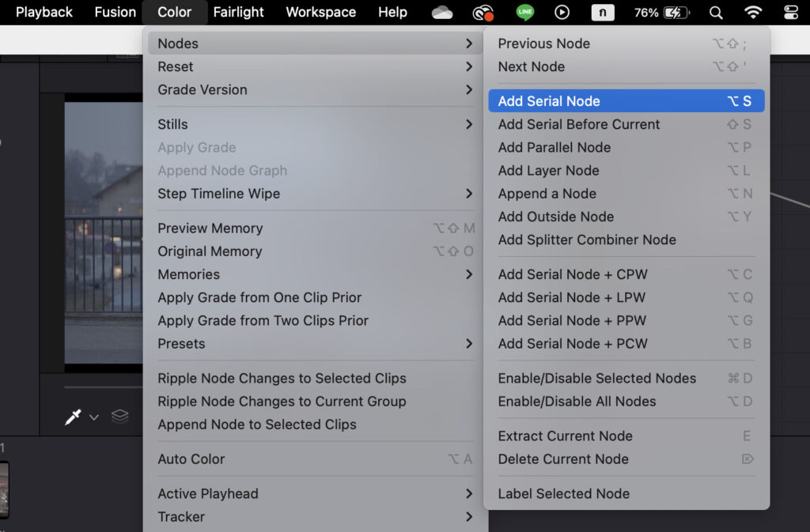Select Add Parallel Node
Screen dimensions: 810x532
554,147
